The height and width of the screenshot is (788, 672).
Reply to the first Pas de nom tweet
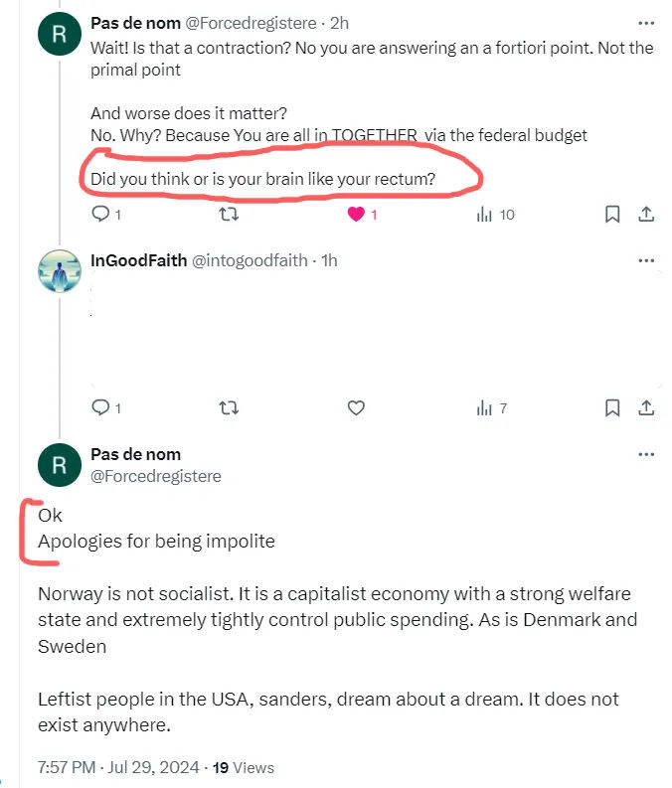100,214
